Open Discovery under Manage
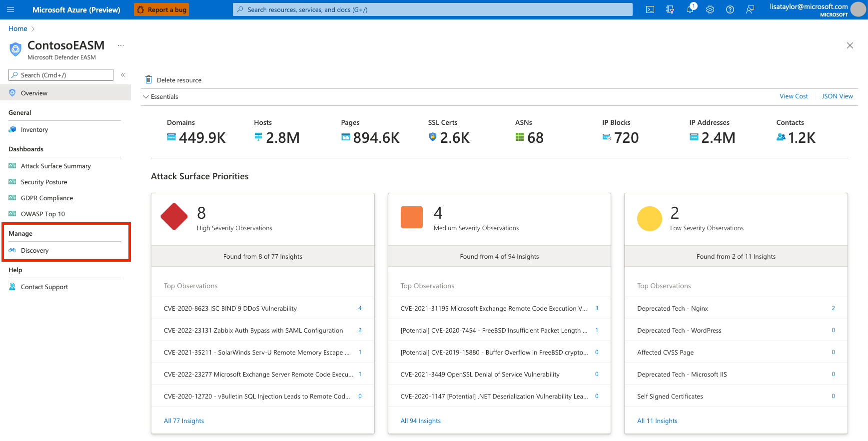This screenshot has width=868, height=441. click(34, 251)
